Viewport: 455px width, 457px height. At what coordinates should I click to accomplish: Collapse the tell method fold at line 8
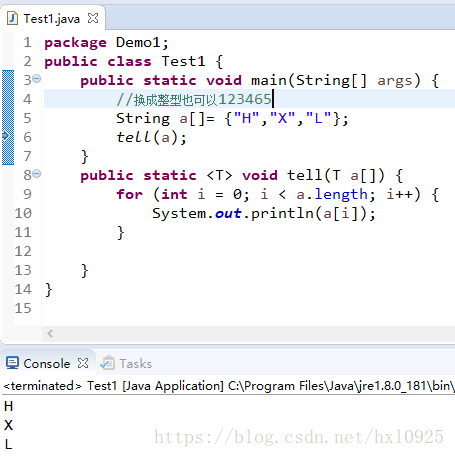click(37, 174)
